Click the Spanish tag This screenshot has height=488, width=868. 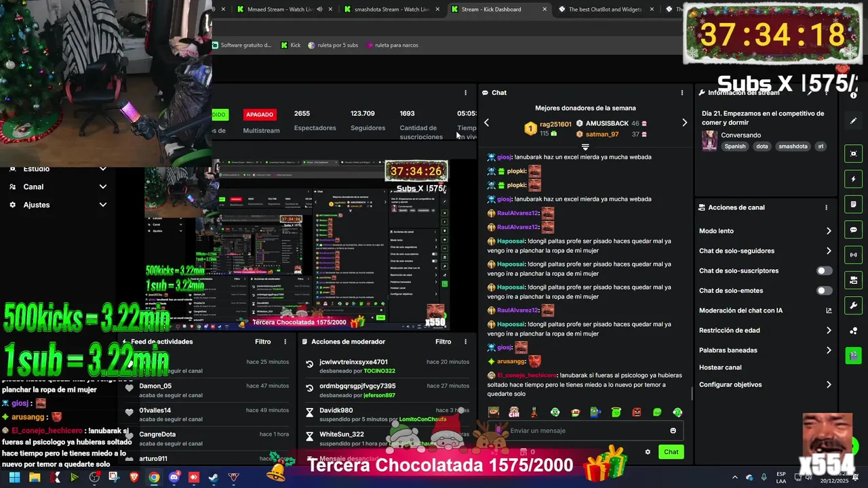(x=734, y=146)
